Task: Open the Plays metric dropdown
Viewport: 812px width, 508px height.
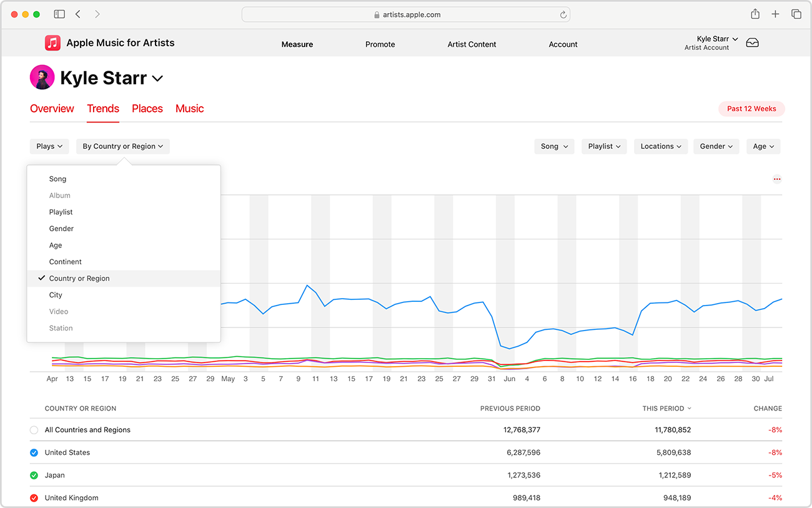Action: 49,146
